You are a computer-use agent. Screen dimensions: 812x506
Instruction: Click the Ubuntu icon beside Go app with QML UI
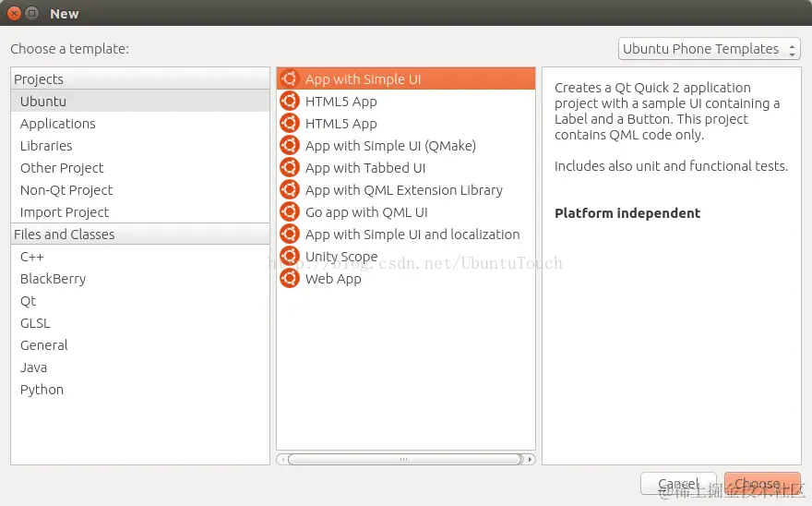tap(290, 211)
